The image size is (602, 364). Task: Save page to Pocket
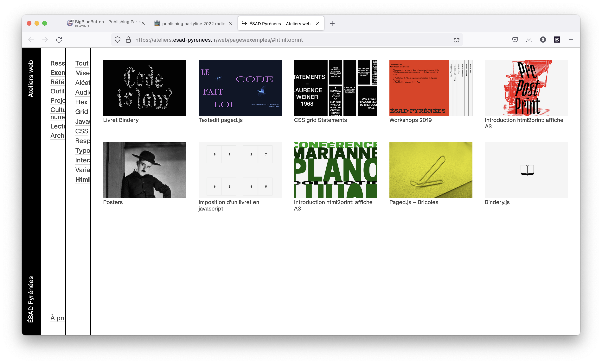click(515, 40)
